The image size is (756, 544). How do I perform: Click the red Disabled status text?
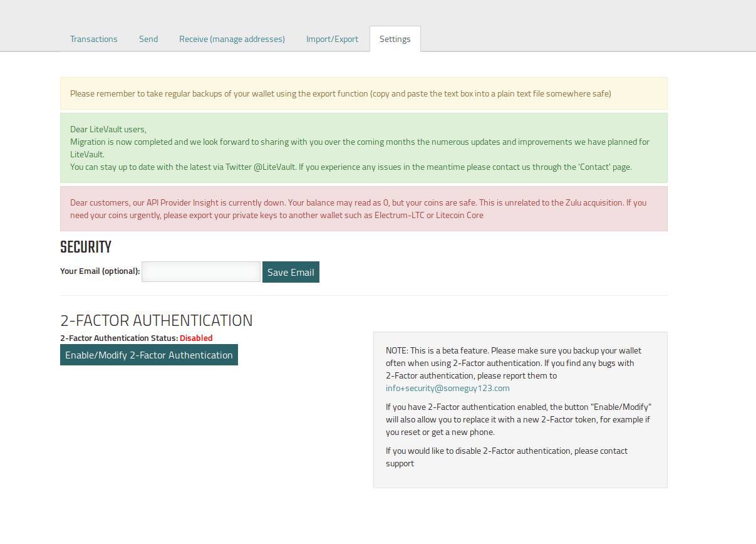[196, 338]
